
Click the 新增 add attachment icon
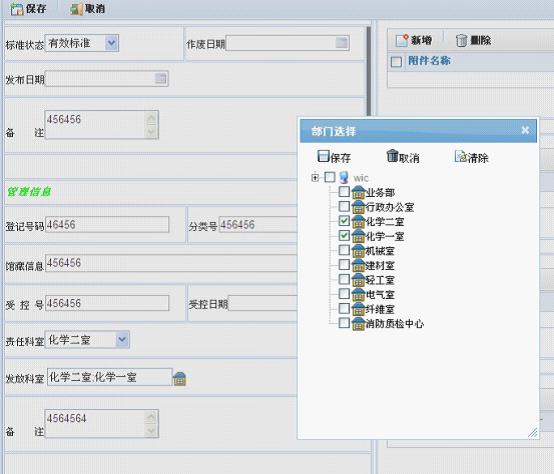coord(402,40)
